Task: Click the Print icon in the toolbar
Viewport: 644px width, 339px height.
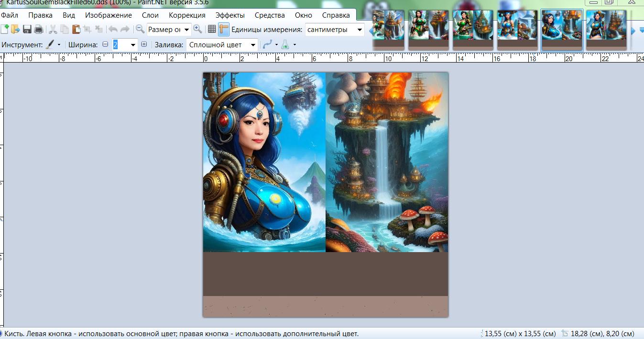Action: point(38,30)
